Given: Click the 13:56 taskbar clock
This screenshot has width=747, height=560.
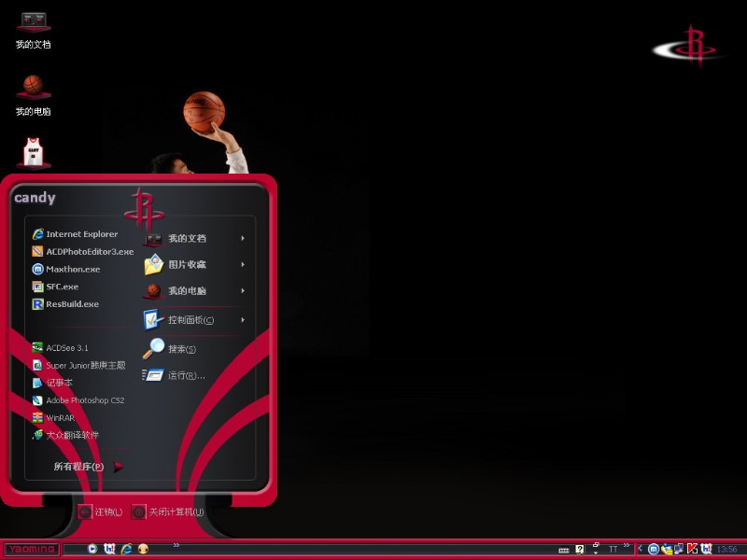Looking at the screenshot, I should pos(726,550).
